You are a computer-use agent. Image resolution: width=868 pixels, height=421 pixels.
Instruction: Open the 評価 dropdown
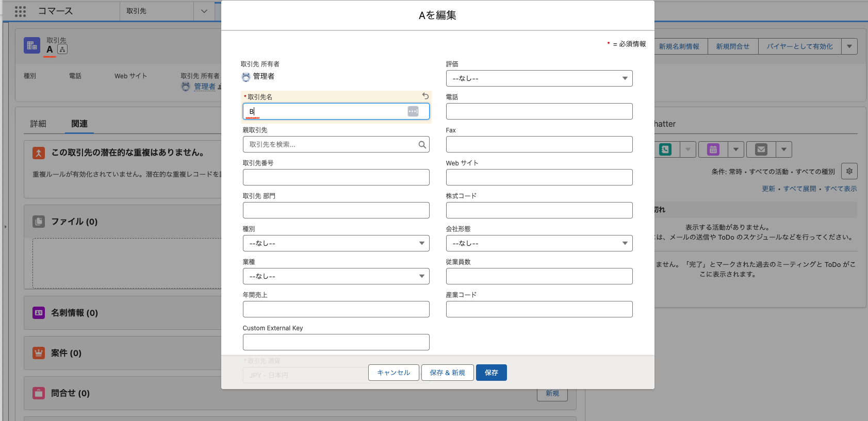pyautogui.click(x=539, y=78)
